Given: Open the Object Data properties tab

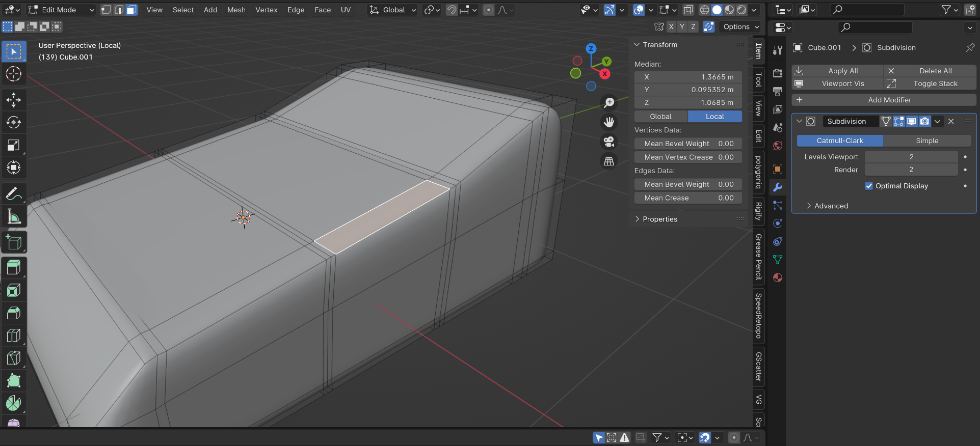Looking at the screenshot, I should 778,260.
